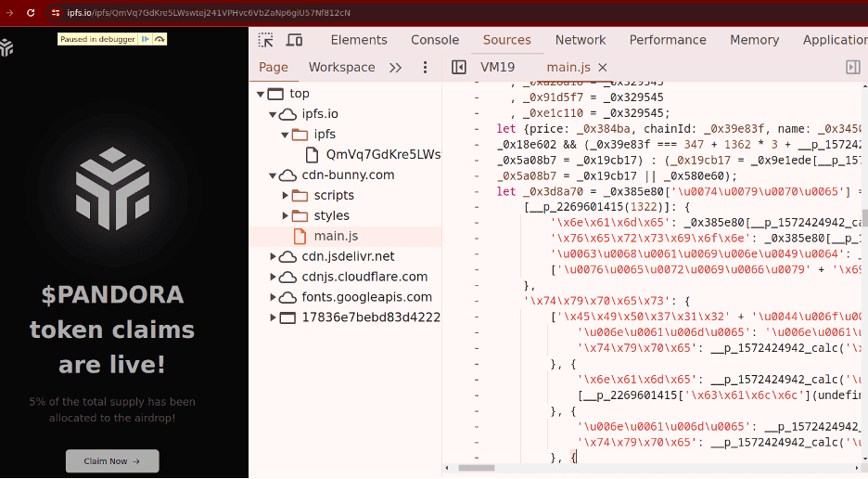
Task: Toggle the debugger sidebar on the right
Action: pyautogui.click(x=852, y=68)
